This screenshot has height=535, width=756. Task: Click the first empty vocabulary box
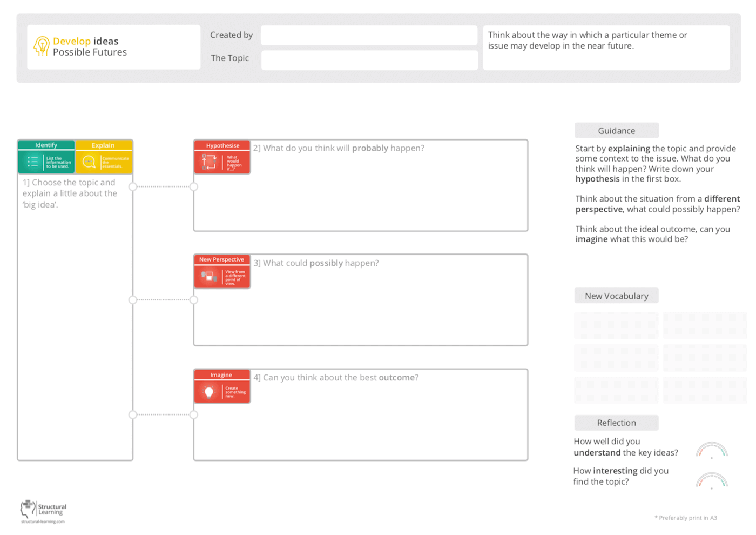pos(616,325)
